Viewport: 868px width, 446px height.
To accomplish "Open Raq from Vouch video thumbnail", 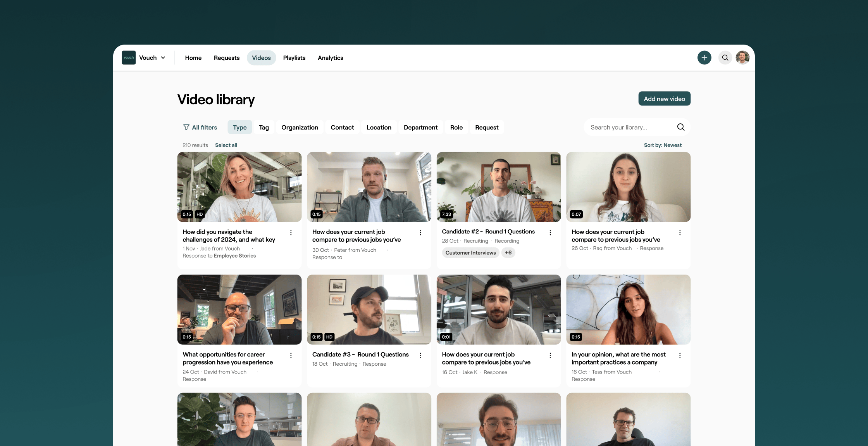I will click(629, 187).
